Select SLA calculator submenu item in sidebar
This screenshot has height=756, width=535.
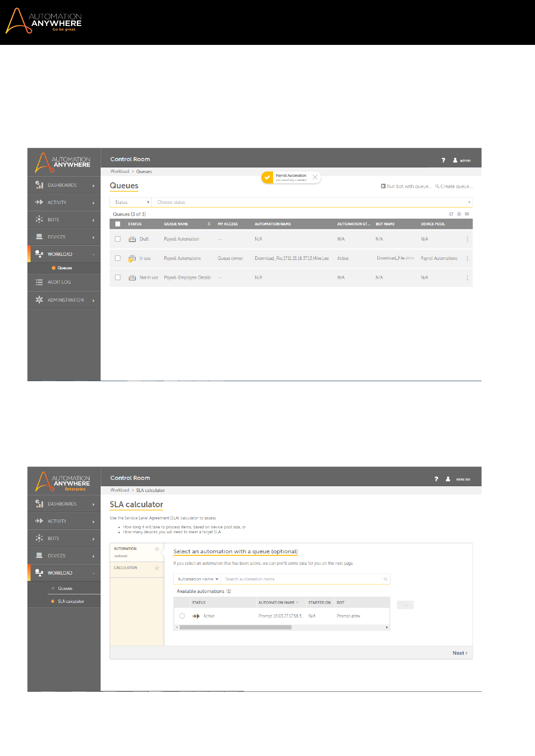[71, 602]
